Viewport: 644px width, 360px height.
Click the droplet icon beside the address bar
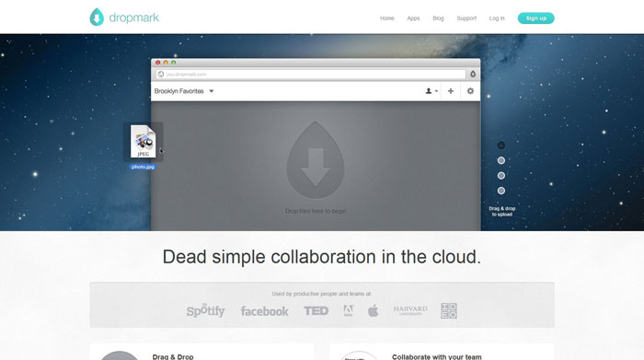point(473,74)
